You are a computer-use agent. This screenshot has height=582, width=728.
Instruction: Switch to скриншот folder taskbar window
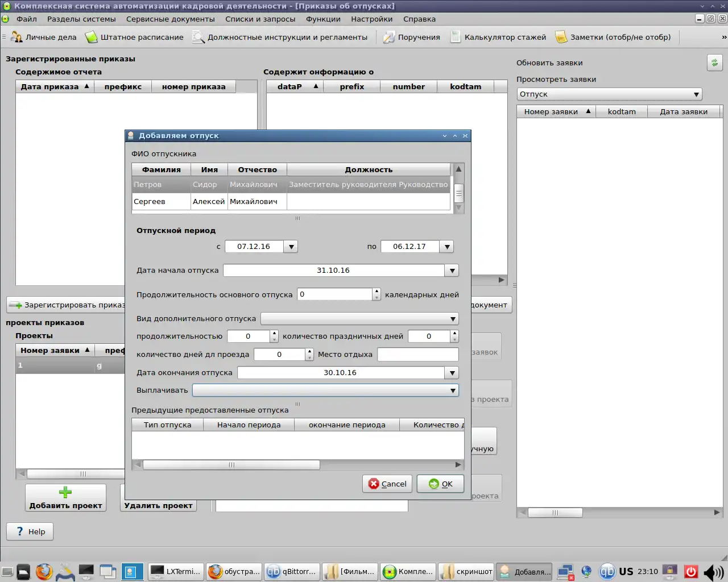pyautogui.click(x=466, y=572)
